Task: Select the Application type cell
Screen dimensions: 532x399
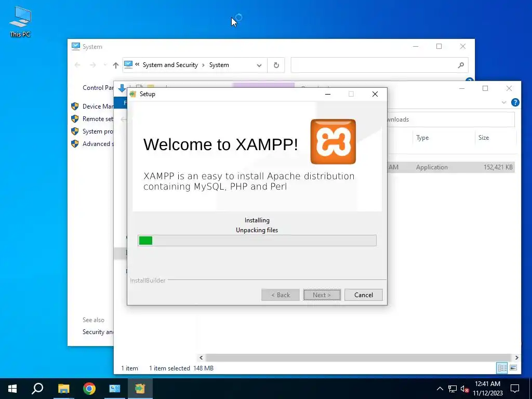Action: (432, 167)
